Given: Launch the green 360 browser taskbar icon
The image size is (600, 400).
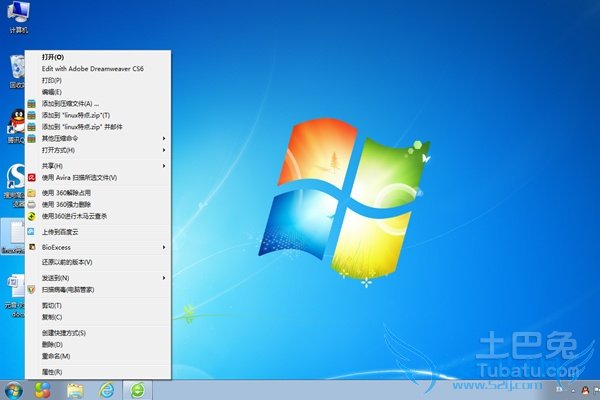Looking at the screenshot, I should (x=137, y=389).
